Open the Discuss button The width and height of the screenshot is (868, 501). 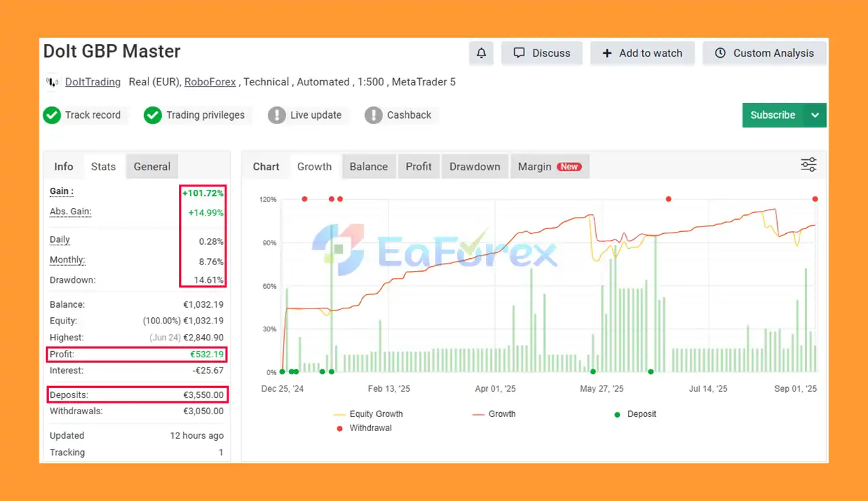point(542,53)
